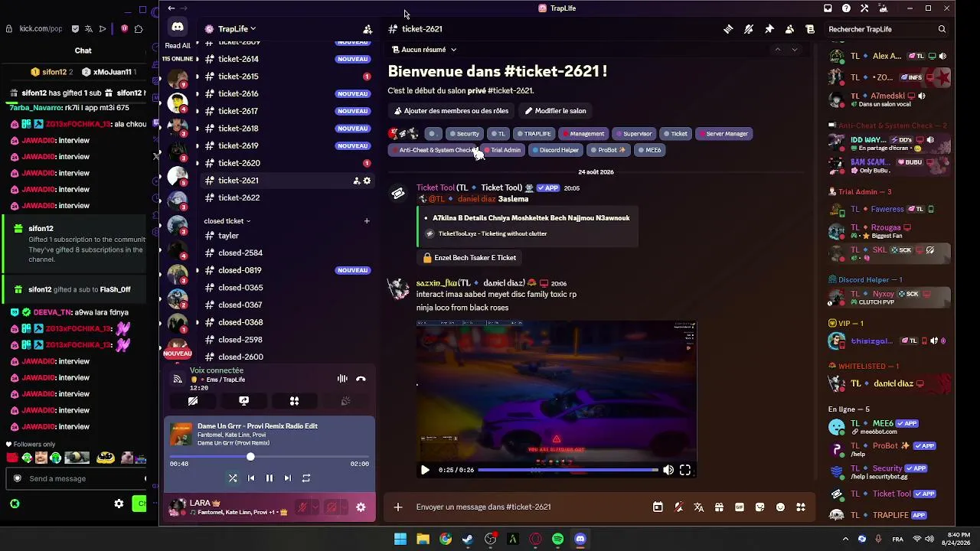This screenshot has height=551, width=980.
Task: Open microphone input options arrow
Action: click(x=315, y=507)
